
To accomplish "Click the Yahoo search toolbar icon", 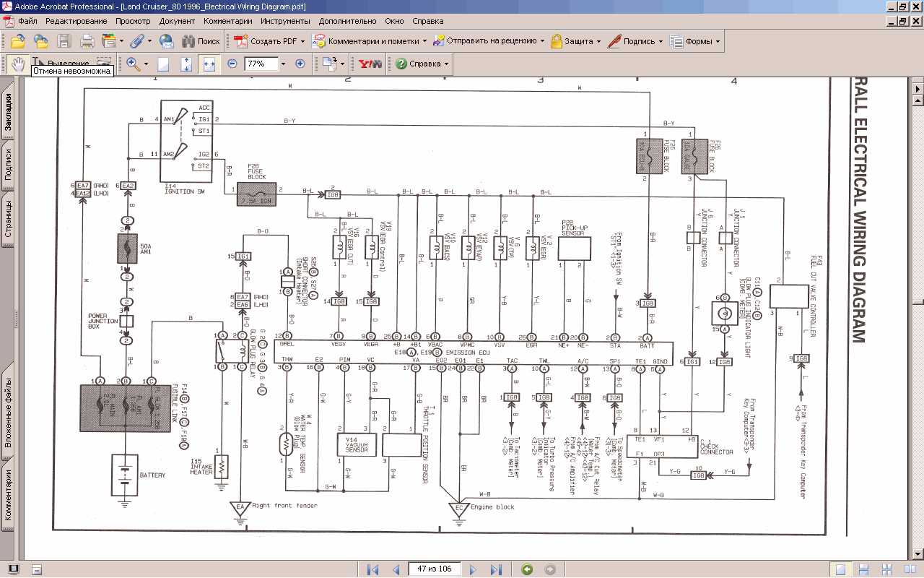I will pyautogui.click(x=370, y=64).
